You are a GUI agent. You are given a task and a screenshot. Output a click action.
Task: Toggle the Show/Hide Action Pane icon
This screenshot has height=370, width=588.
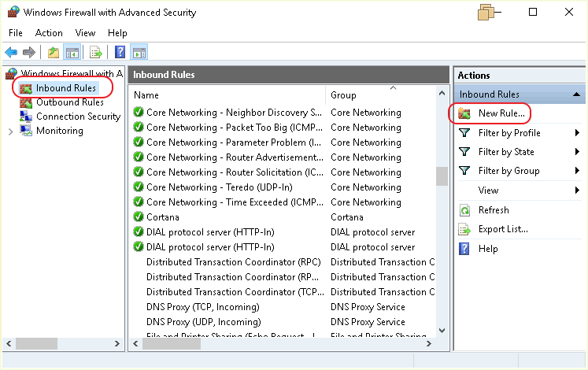139,53
